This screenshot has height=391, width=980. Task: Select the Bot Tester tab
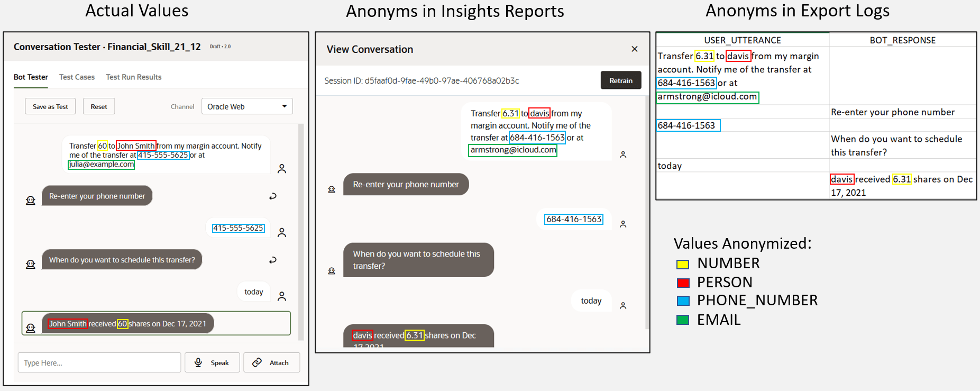pyautogui.click(x=31, y=77)
